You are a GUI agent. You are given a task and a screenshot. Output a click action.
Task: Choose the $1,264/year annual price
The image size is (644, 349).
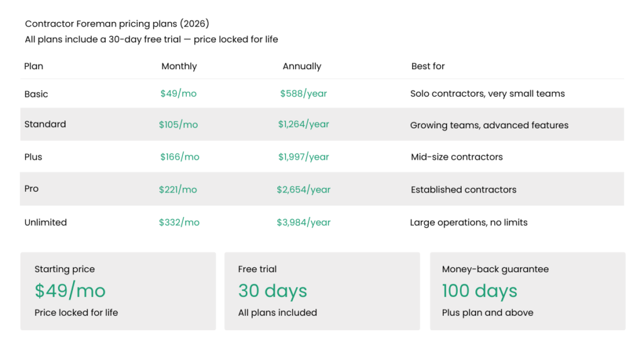pos(304,125)
